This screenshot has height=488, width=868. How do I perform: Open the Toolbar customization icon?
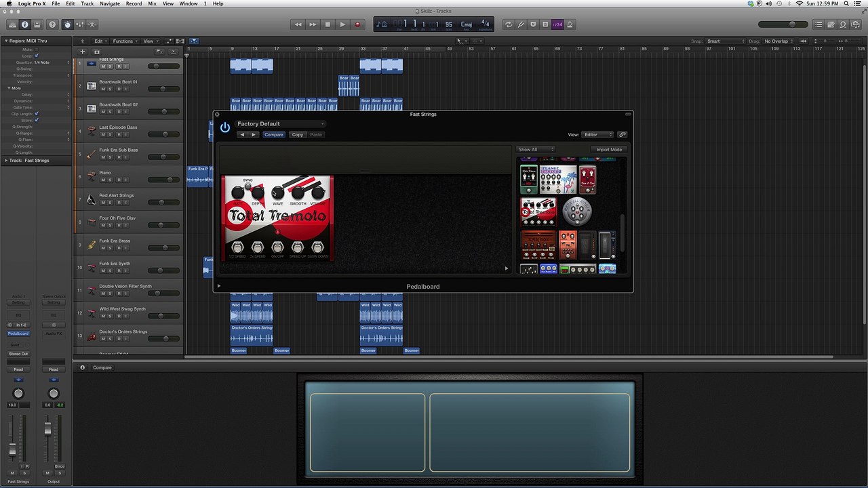point(38,24)
